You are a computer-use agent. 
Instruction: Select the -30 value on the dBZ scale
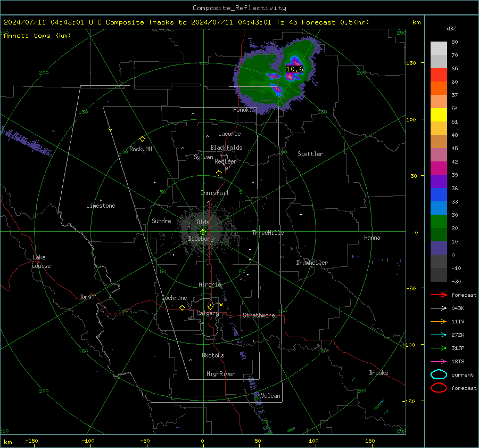(x=456, y=281)
